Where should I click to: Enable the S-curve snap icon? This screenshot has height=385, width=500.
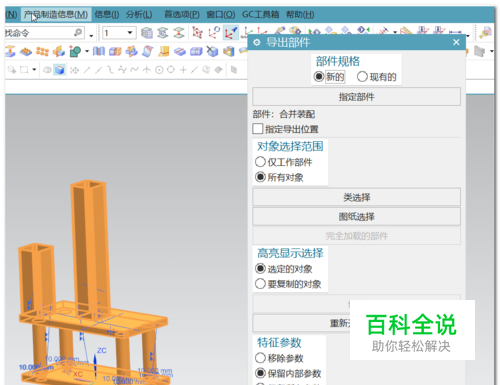coord(110,70)
